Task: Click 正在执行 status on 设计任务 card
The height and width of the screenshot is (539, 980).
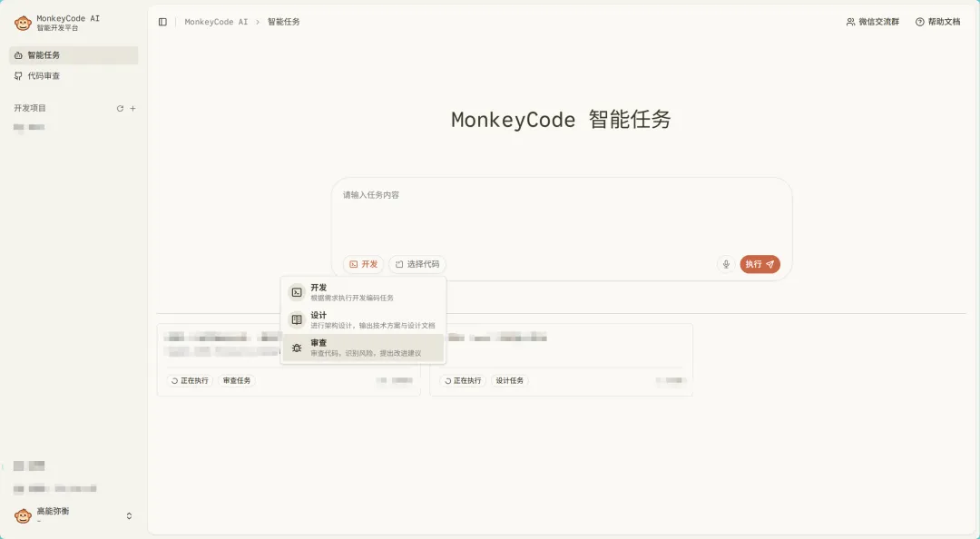Action: pos(463,381)
